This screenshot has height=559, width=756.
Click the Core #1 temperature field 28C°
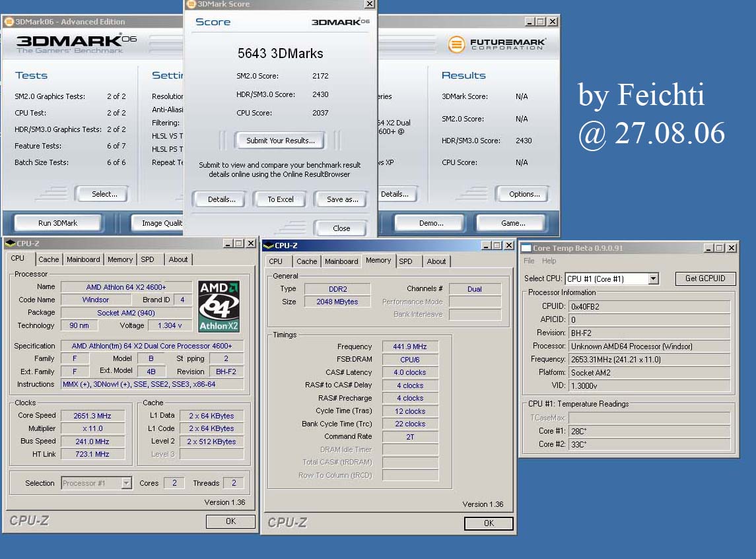650,432
